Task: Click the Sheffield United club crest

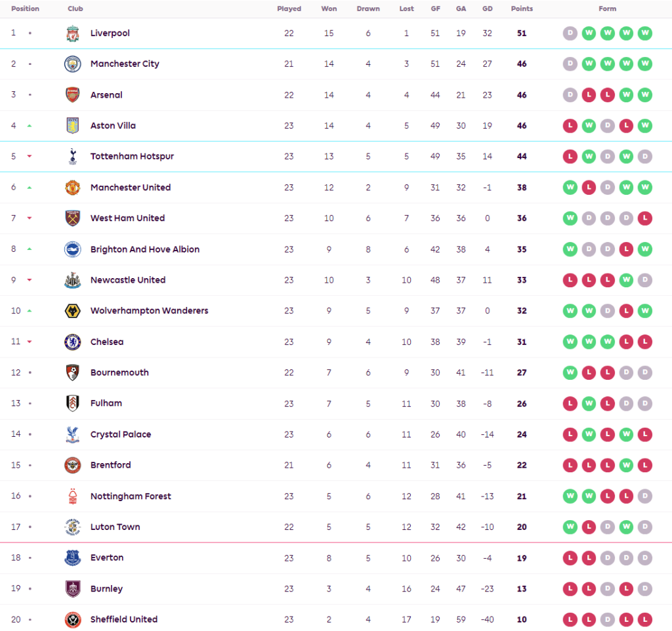Action: coord(72,619)
